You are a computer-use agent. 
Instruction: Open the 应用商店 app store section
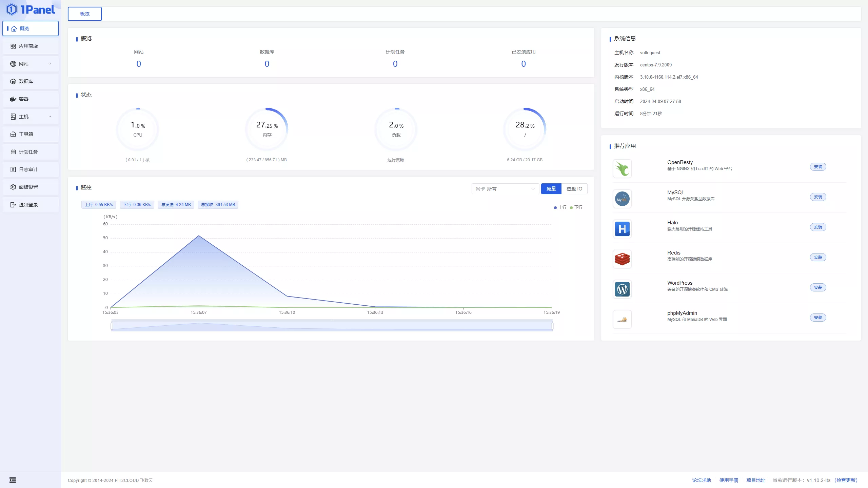click(30, 46)
